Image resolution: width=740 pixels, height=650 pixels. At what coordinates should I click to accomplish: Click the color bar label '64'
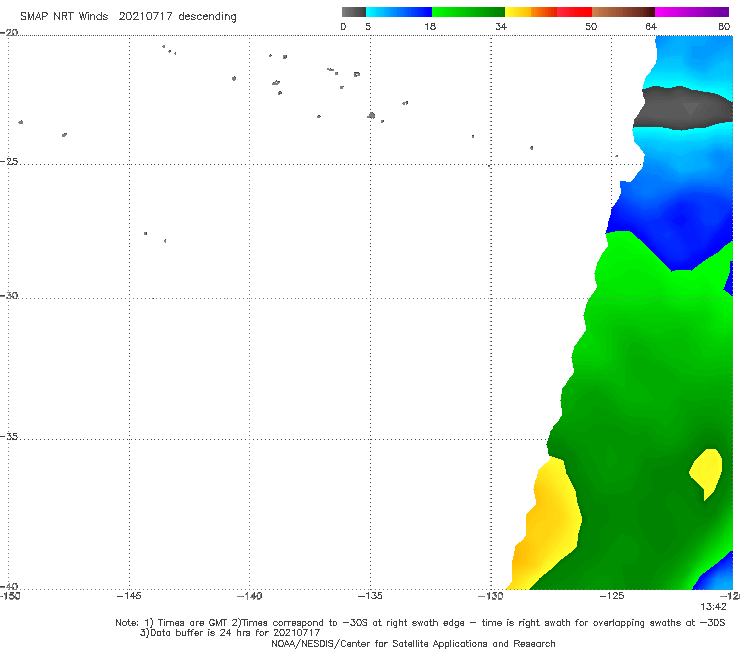pos(651,27)
